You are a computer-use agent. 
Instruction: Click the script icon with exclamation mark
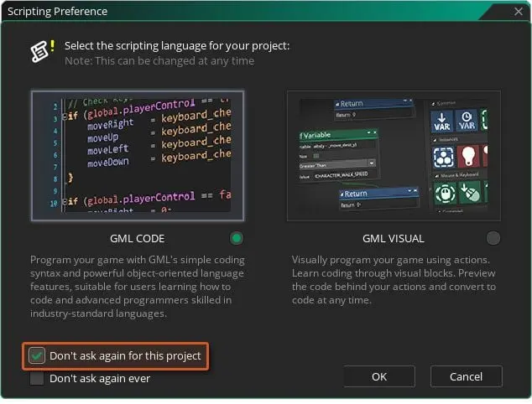pos(39,51)
